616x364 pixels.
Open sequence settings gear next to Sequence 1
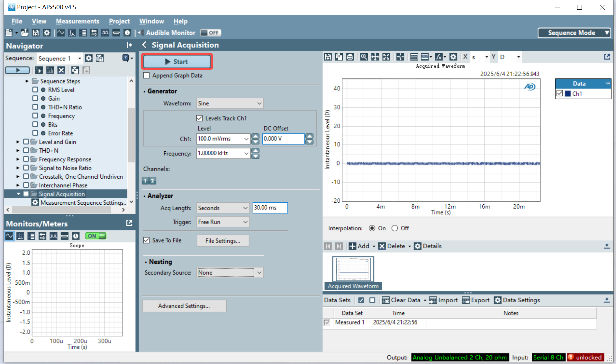pos(88,58)
